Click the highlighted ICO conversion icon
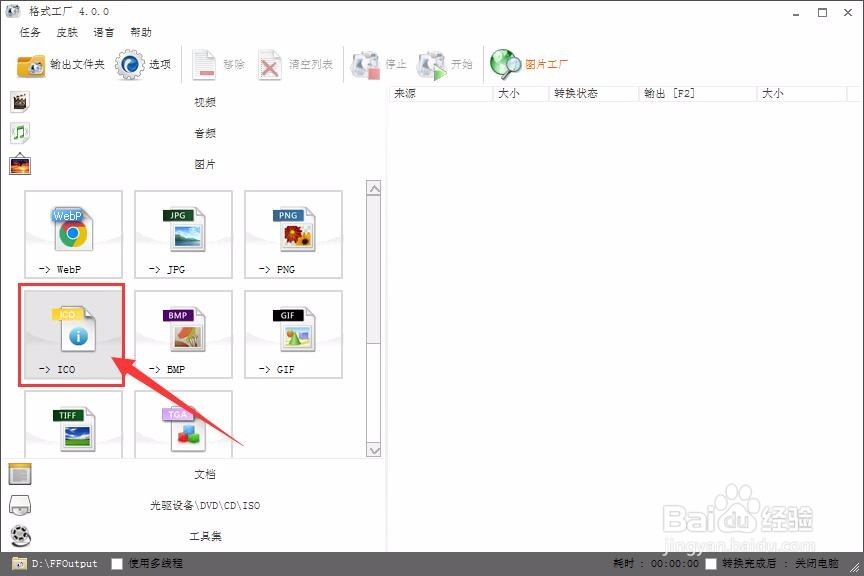 (70, 333)
